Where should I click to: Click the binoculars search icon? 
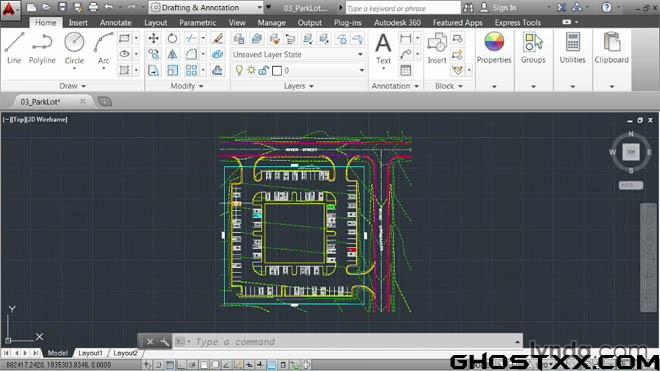pos(468,8)
